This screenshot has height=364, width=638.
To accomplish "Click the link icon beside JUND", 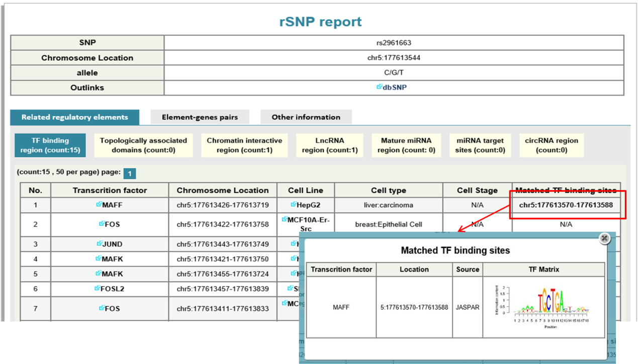I will click(x=99, y=244).
